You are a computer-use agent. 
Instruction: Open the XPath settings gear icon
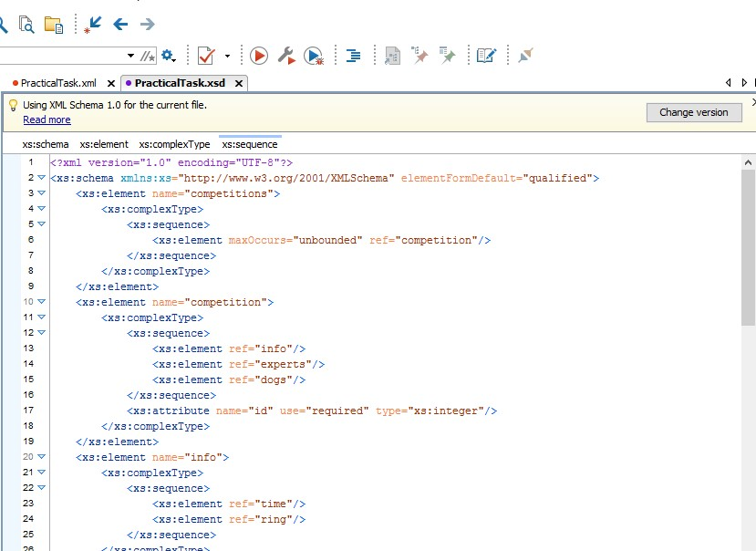tap(168, 55)
